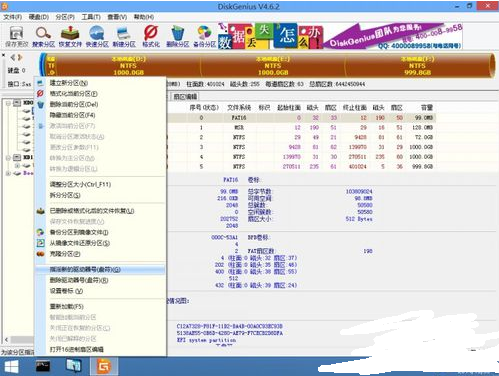Collapse the HD1 disk tree node
Viewport: 499px width, 376px height.
pos(8,157)
